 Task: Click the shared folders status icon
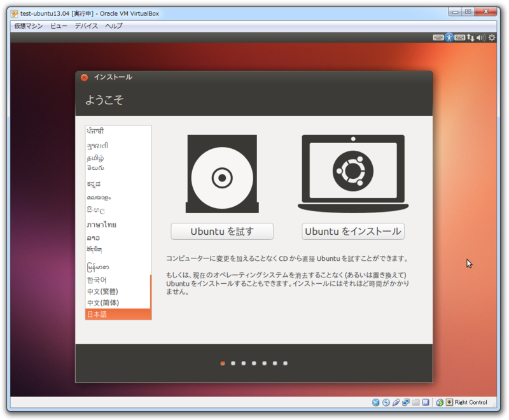coord(416,402)
